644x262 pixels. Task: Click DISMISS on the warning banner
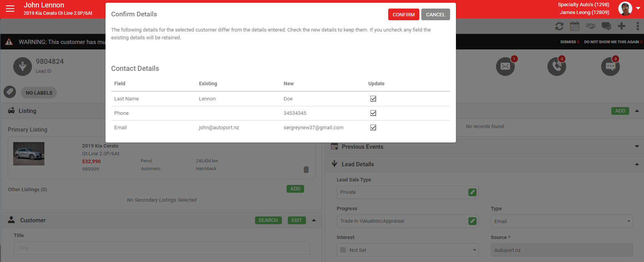(x=569, y=42)
